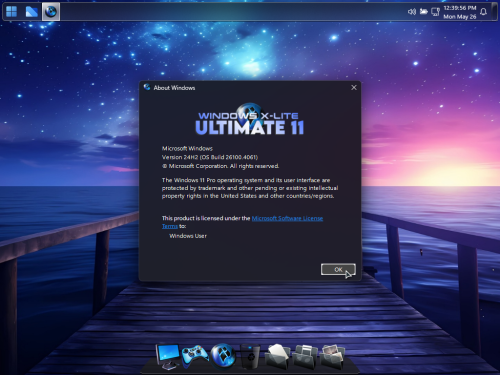Viewport: 500px width, 375px height.
Task: Open the Start menu icon
Action: [11, 11]
